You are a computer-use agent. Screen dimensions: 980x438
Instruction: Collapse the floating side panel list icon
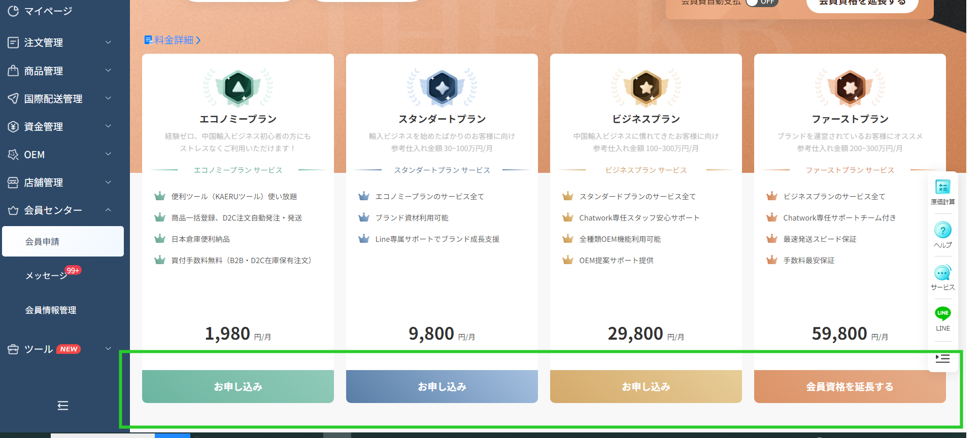click(942, 358)
